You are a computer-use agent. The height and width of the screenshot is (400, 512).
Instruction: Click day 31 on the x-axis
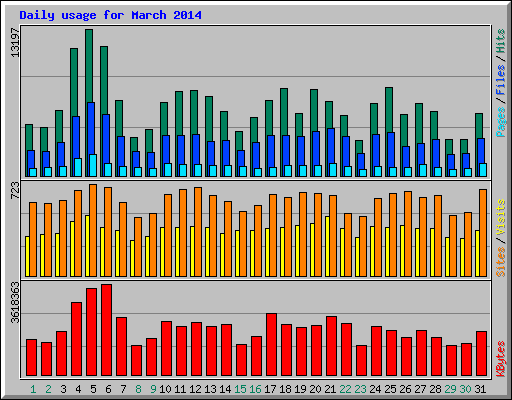tap(480, 389)
